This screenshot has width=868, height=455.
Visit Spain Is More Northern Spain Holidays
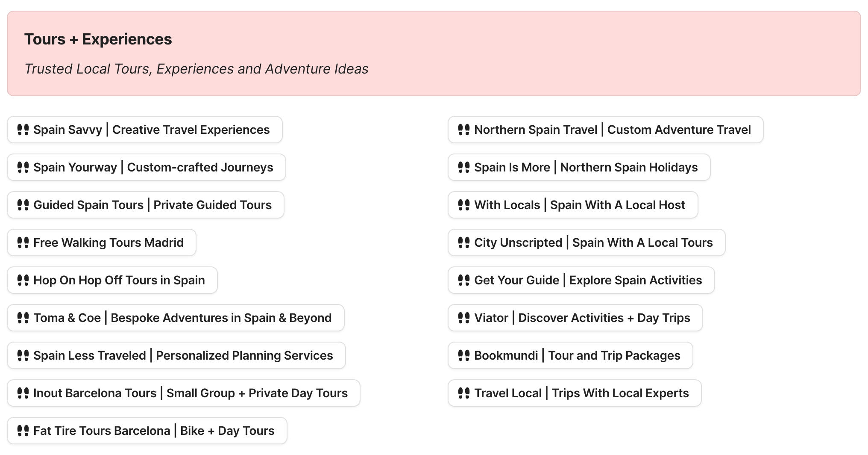tap(586, 167)
